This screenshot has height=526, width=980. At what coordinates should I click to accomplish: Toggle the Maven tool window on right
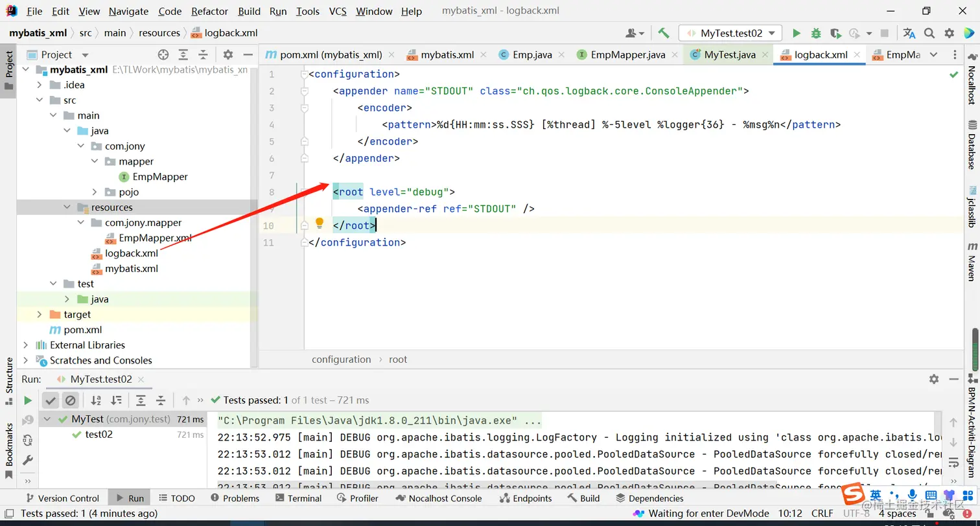point(972,262)
